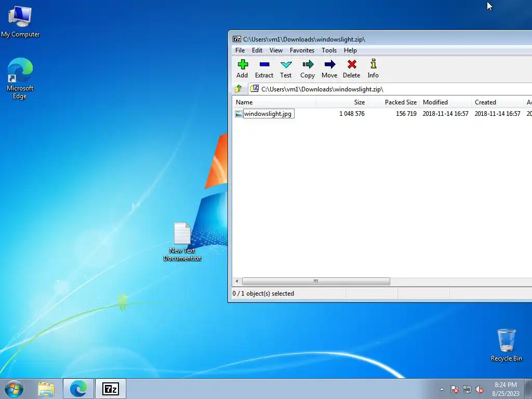Select the windowslight.jpg file name
The image size is (532, 399).
[x=268, y=114]
